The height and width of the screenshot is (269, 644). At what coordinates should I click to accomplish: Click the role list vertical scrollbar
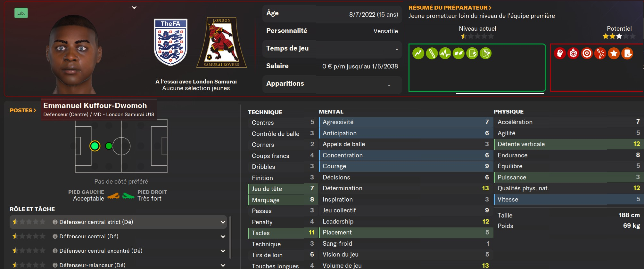pyautogui.click(x=230, y=237)
